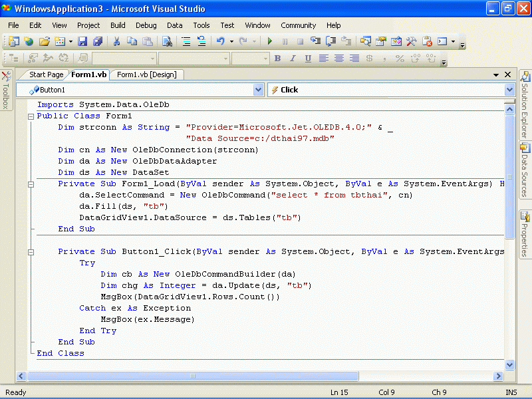Open the Properties Window toolbar icon
Screen dimensions: 532x399
[380, 41]
